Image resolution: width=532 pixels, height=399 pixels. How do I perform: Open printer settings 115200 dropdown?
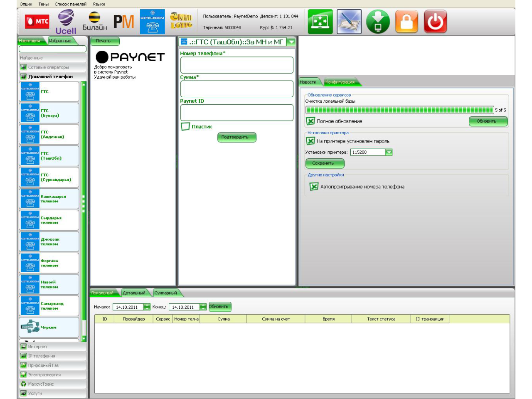point(389,152)
